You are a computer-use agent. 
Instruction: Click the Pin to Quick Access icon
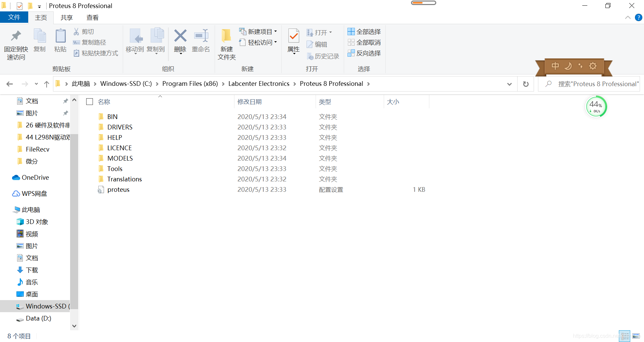click(16, 36)
